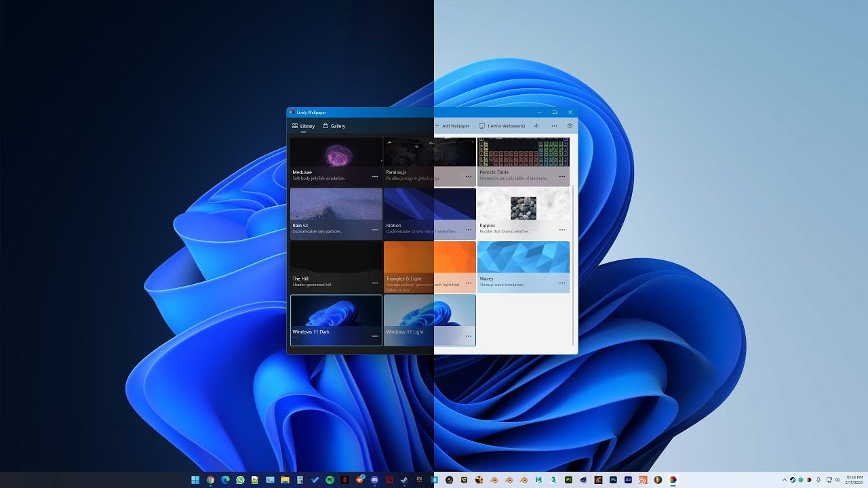This screenshot has width=868, height=488.
Task: Open Lively Wallpaper settings gear
Action: [570, 125]
